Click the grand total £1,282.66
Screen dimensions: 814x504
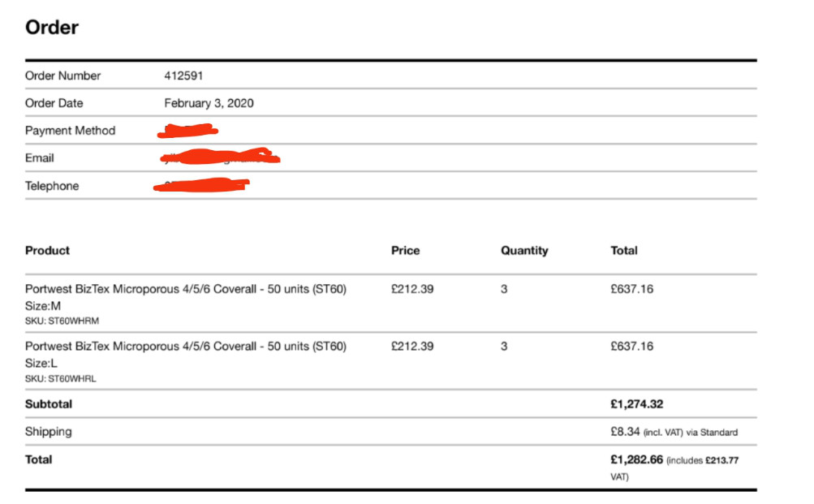[636, 459]
